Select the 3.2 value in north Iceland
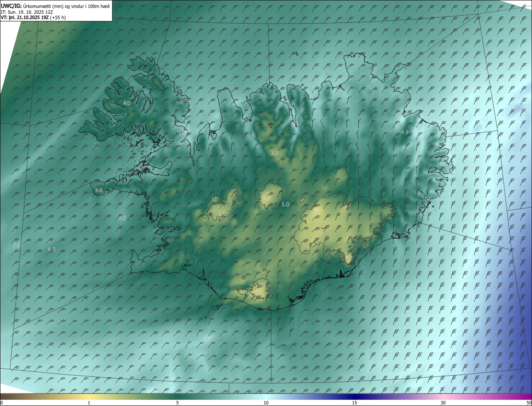The width and height of the screenshot is (532, 406). [x=274, y=153]
